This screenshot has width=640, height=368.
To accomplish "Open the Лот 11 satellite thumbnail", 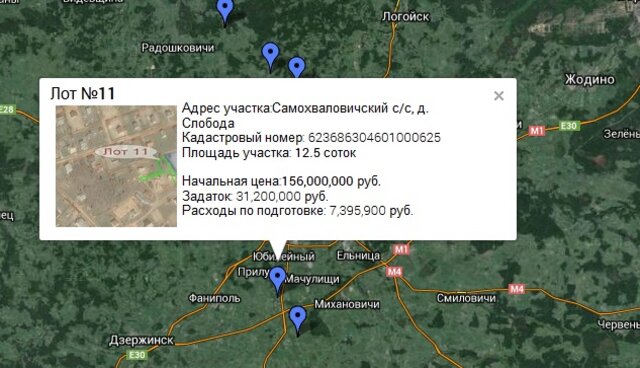I will [x=116, y=166].
